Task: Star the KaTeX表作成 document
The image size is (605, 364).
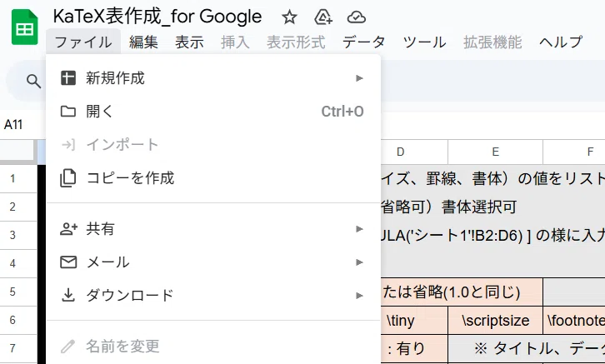Action: point(289,17)
